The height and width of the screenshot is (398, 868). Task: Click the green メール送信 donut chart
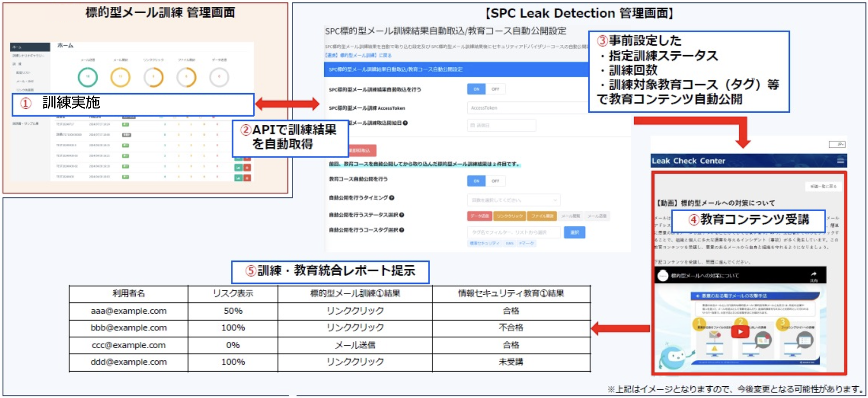(88, 77)
